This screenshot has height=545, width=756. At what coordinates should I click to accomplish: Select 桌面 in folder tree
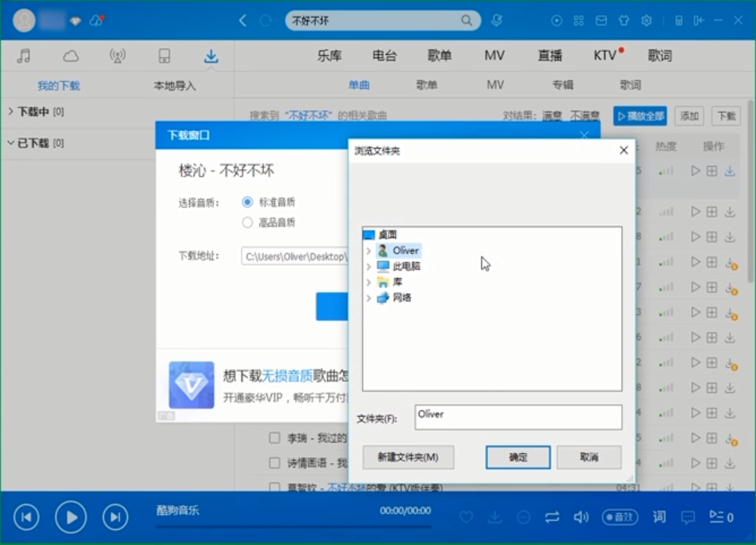(387, 234)
